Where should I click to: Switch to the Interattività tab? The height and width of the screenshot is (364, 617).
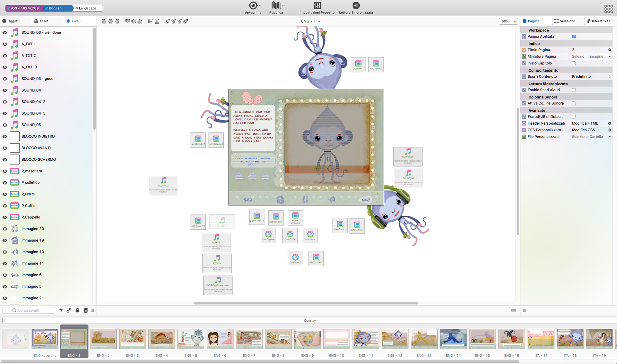(598, 21)
